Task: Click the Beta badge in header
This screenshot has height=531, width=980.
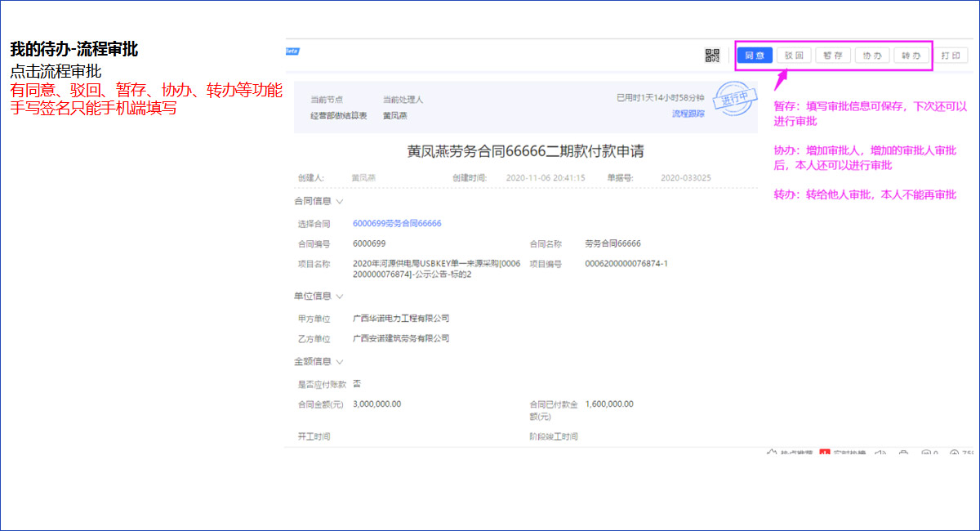Action: [292, 51]
